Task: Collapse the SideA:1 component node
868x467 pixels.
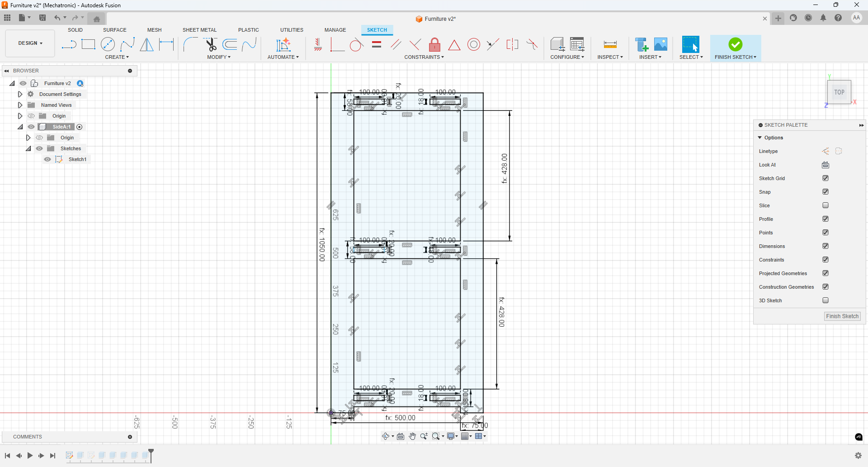Action: [x=20, y=127]
